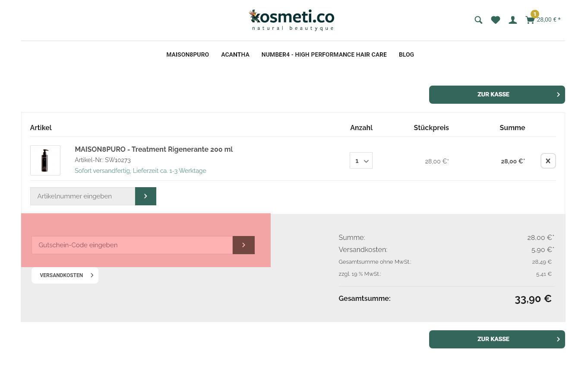Viewport: 588px width, 367px height.
Task: Open the BLOG menu item
Action: click(406, 54)
